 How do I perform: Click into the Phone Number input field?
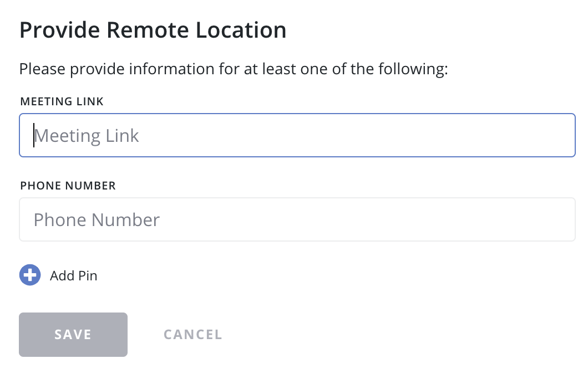(x=297, y=219)
